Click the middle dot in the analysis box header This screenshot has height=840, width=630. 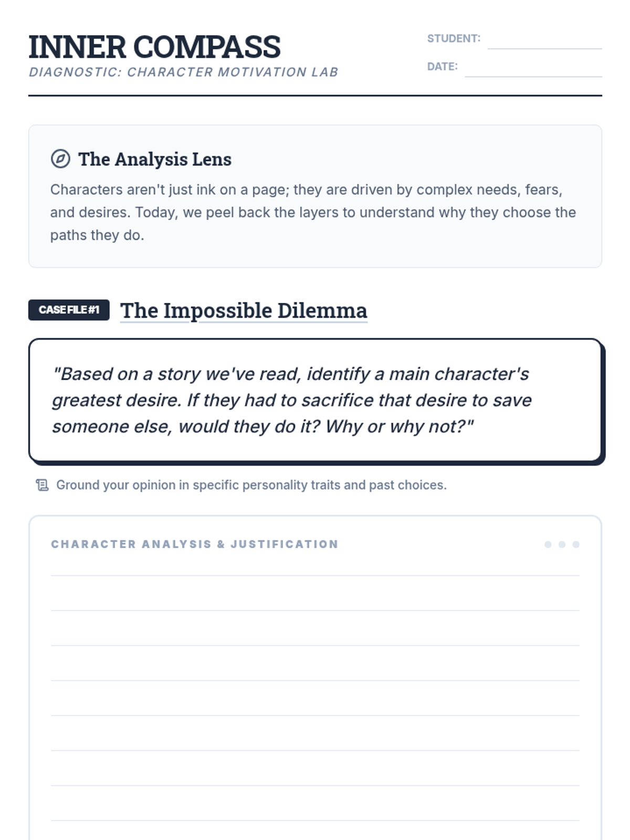[562, 544]
